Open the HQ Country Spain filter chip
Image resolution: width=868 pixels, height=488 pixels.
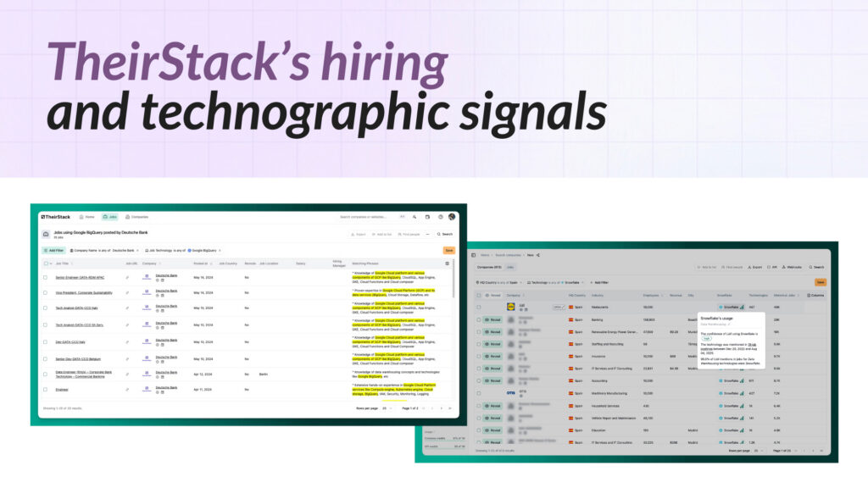click(498, 283)
